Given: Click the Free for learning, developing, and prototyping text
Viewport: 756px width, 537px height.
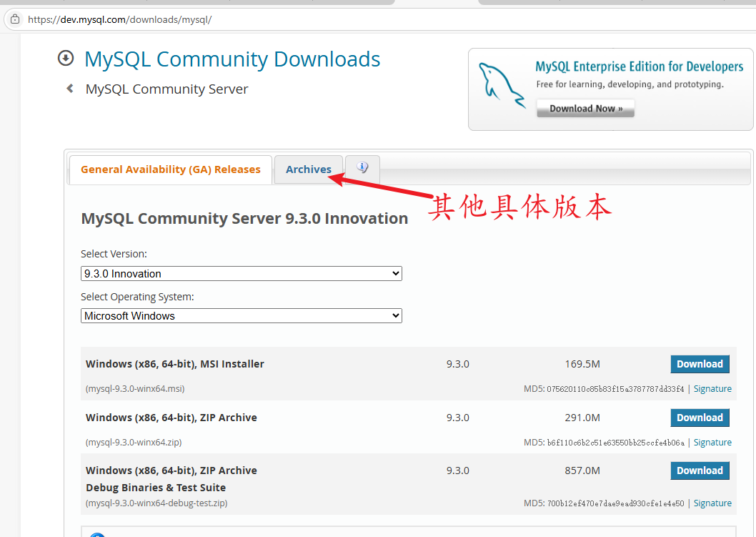Looking at the screenshot, I should point(630,84).
